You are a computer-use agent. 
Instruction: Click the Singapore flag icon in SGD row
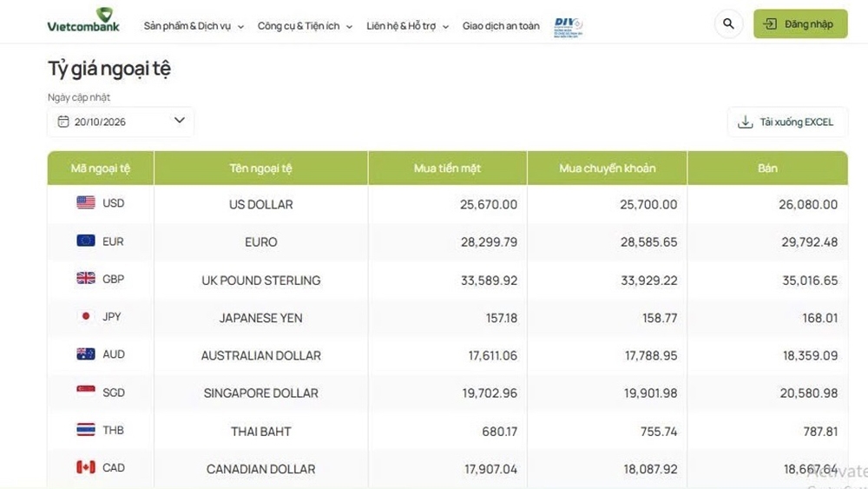pos(86,392)
